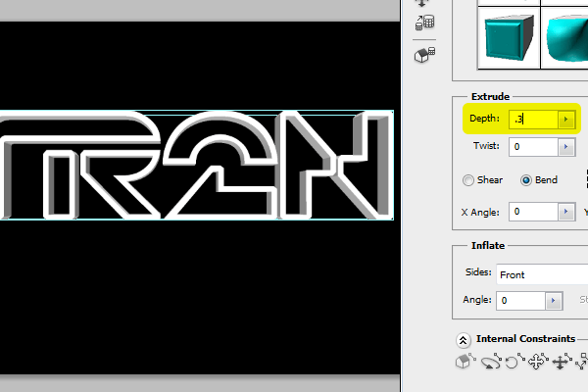Select the constraint slide tool icon
Image resolution: width=588 pixels, height=392 pixels.
click(562, 362)
